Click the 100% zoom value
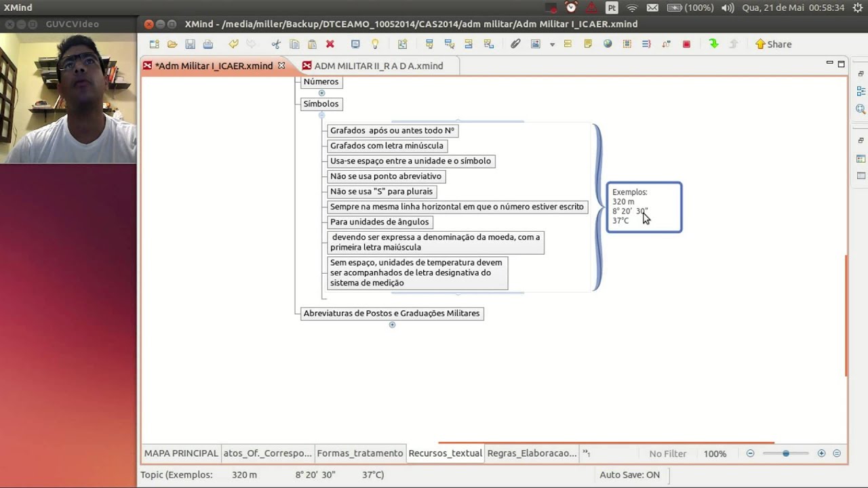 (x=715, y=453)
